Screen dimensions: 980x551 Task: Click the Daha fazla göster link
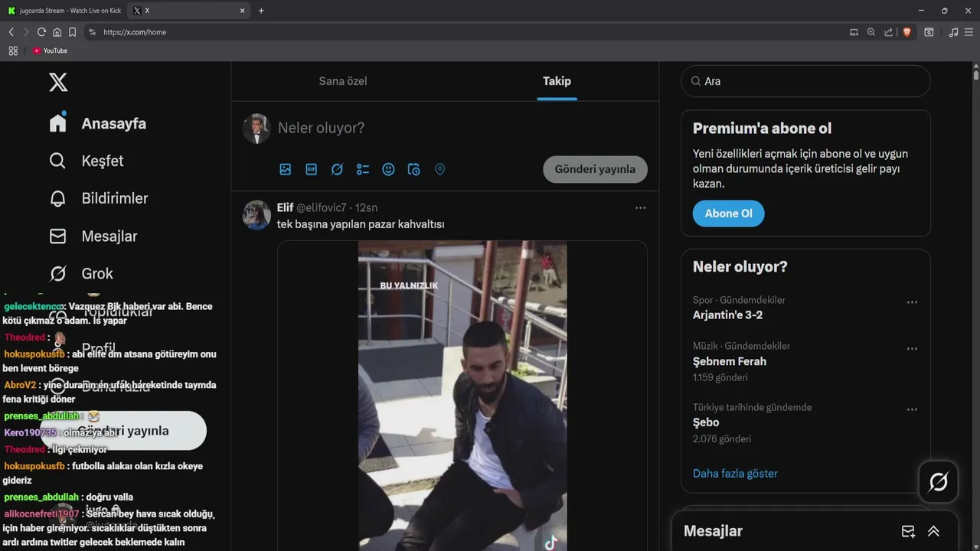(735, 473)
